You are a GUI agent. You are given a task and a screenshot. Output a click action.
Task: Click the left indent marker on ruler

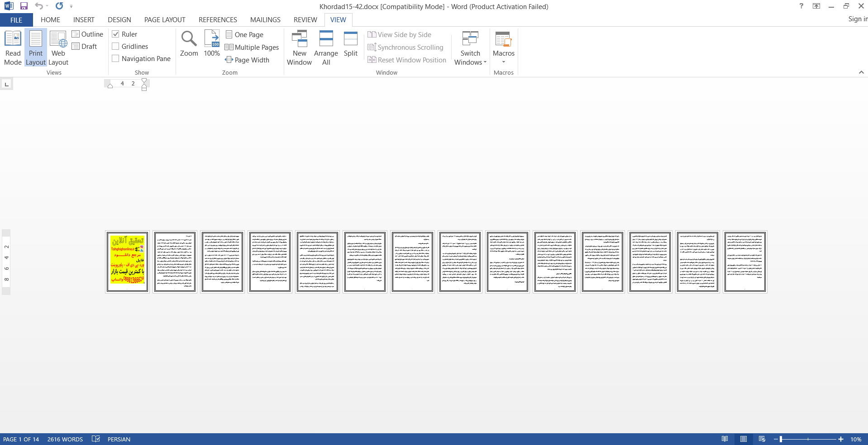[110, 86]
